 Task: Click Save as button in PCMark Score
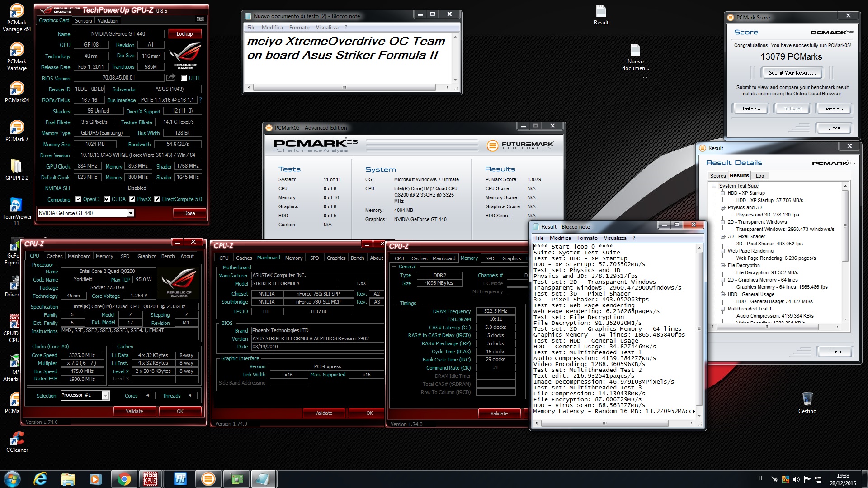click(835, 108)
